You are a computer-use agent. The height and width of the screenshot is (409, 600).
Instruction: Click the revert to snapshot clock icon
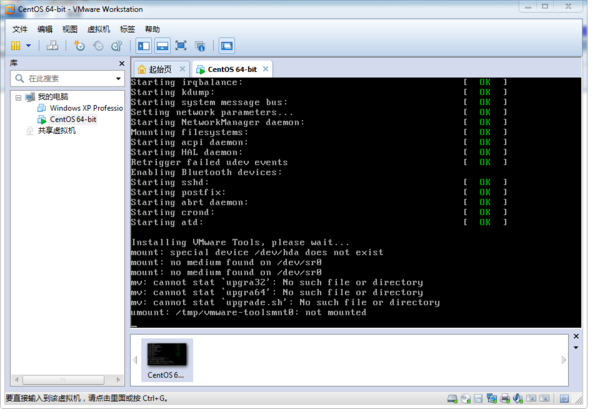click(x=98, y=46)
